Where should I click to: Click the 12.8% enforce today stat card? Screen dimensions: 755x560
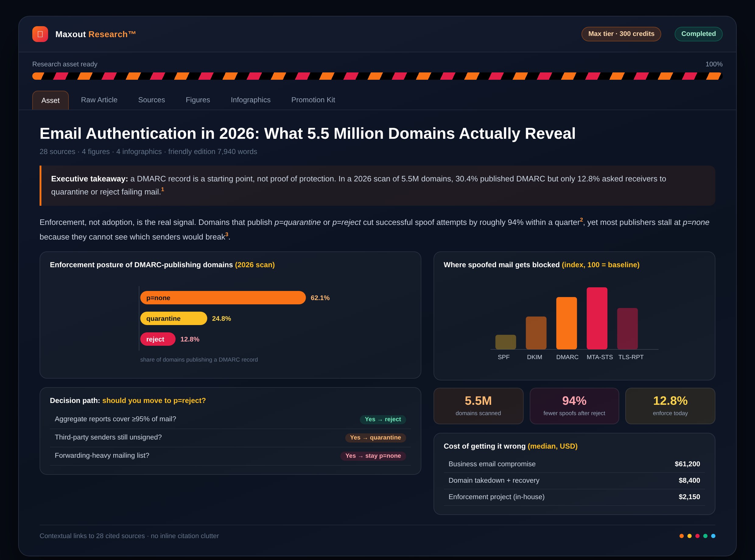pyautogui.click(x=670, y=406)
